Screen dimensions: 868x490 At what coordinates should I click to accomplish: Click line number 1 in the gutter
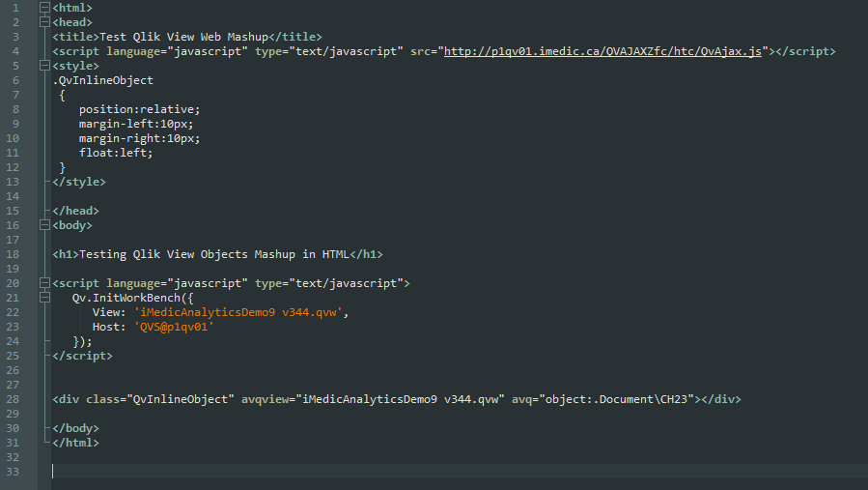tap(15, 8)
